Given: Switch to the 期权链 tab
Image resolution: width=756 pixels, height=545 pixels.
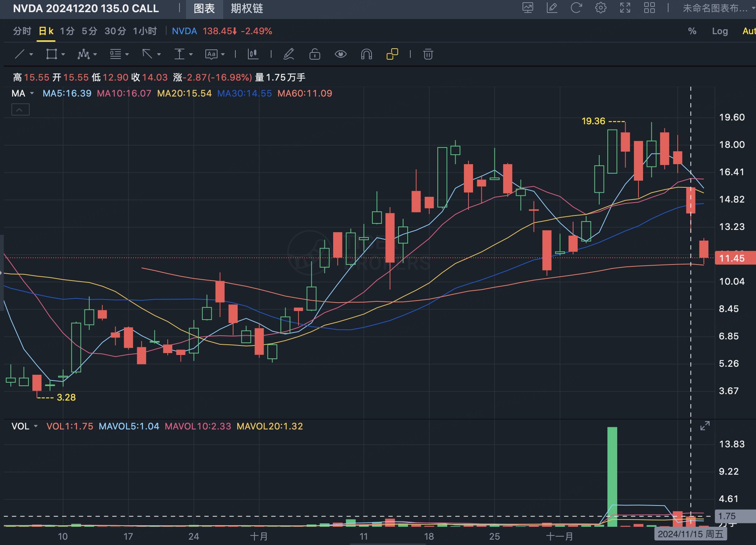Looking at the screenshot, I should (x=247, y=8).
